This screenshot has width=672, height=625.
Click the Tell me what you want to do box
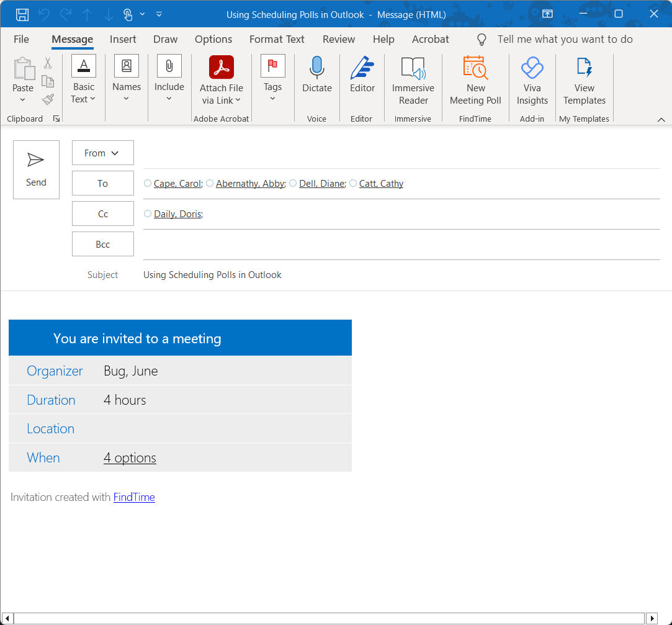click(565, 40)
